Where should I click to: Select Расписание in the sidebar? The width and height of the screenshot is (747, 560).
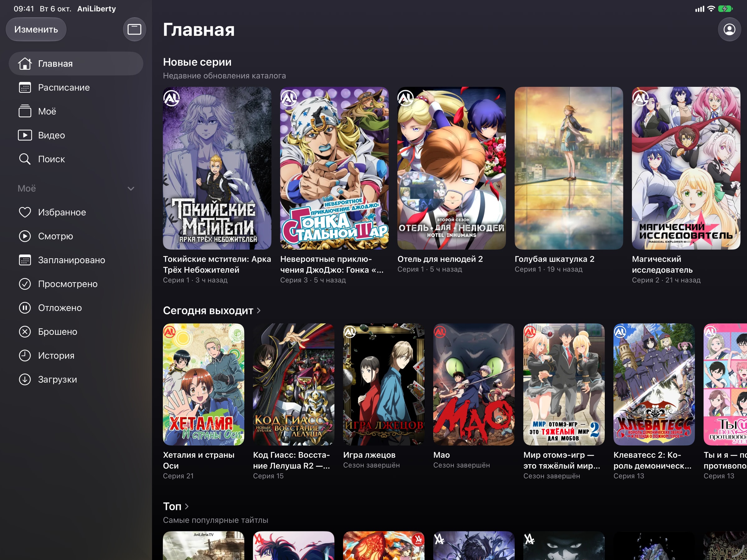point(76,87)
